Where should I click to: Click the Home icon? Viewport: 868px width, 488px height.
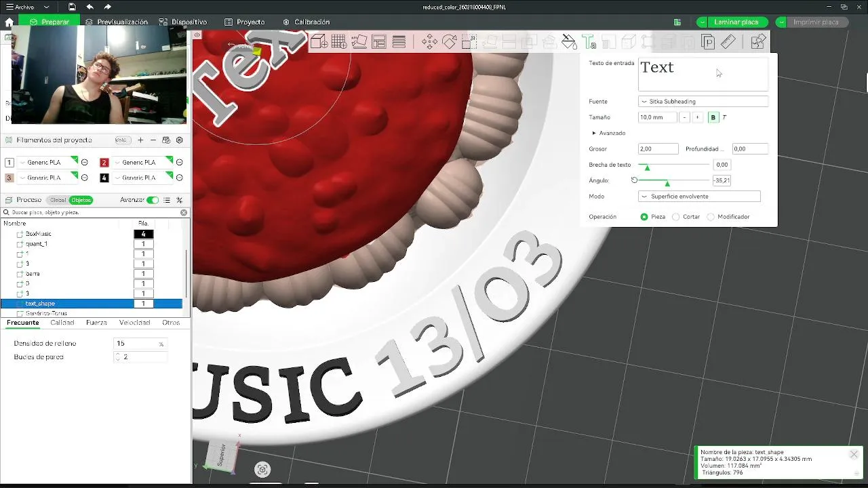click(x=9, y=22)
